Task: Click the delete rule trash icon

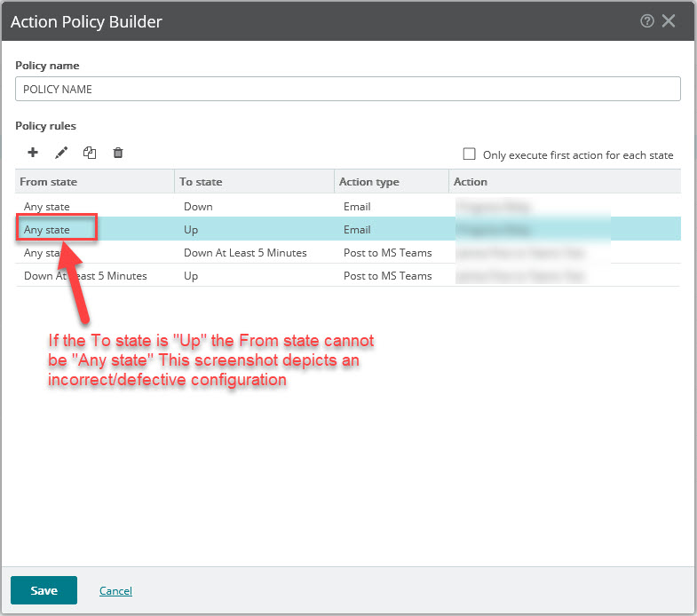Action: (118, 153)
